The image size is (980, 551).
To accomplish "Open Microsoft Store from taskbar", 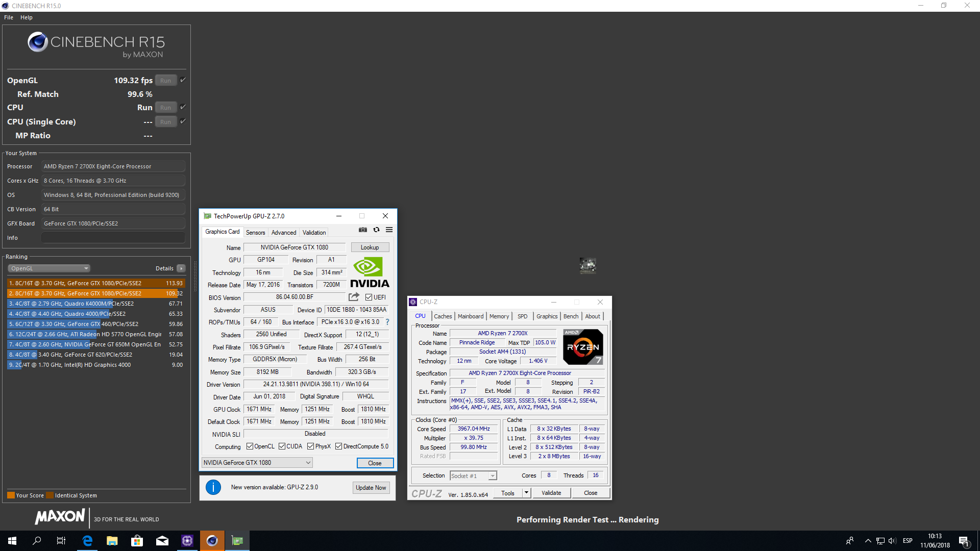I will [137, 541].
